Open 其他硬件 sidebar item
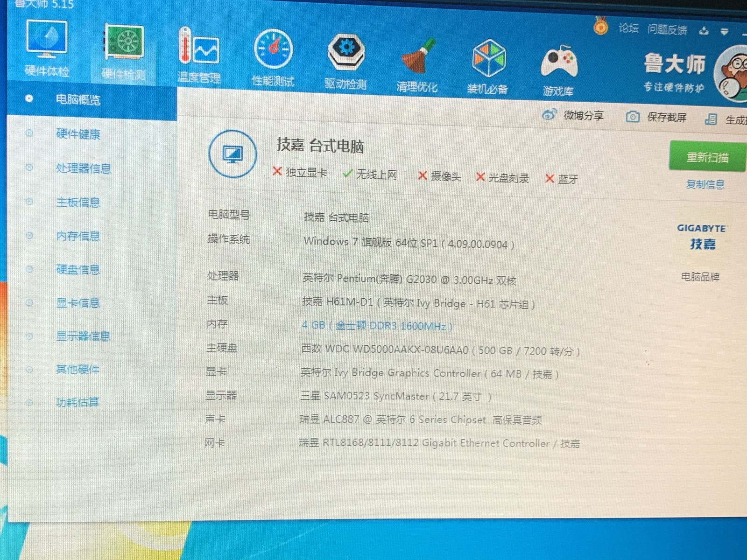 pyautogui.click(x=78, y=370)
